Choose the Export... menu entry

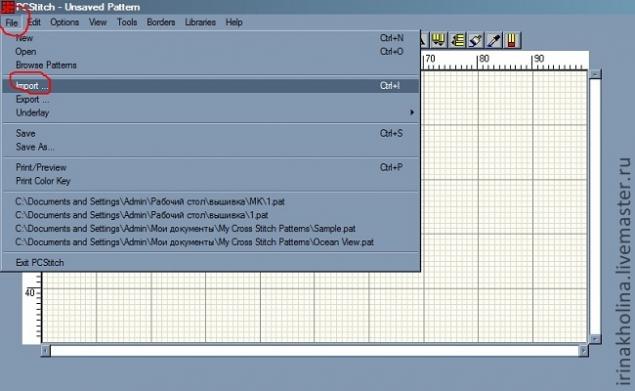coord(211,100)
